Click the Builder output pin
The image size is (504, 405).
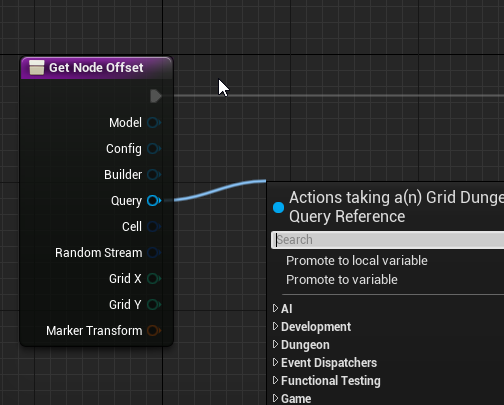154,174
